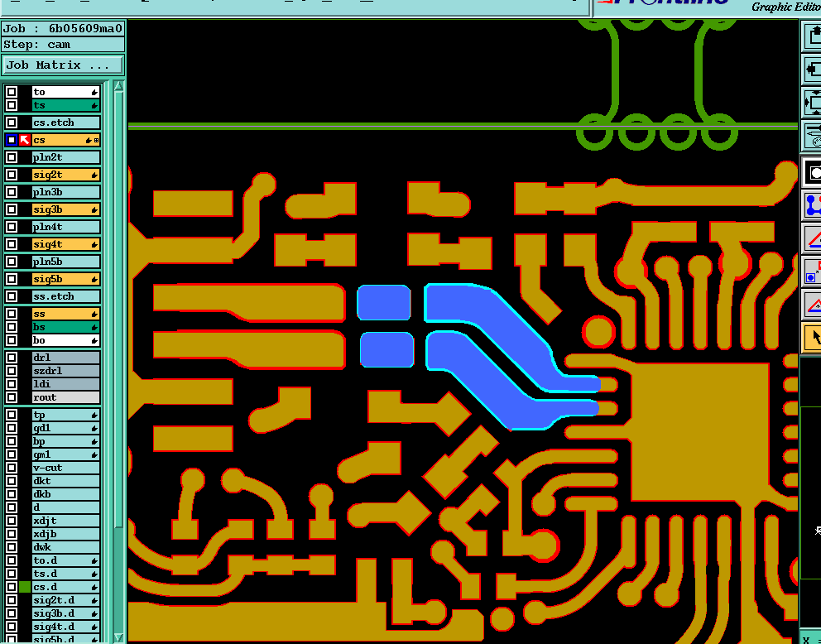Select the arrow pointer tool in right toolbar
This screenshot has height=644, width=821.
pyautogui.click(x=812, y=338)
